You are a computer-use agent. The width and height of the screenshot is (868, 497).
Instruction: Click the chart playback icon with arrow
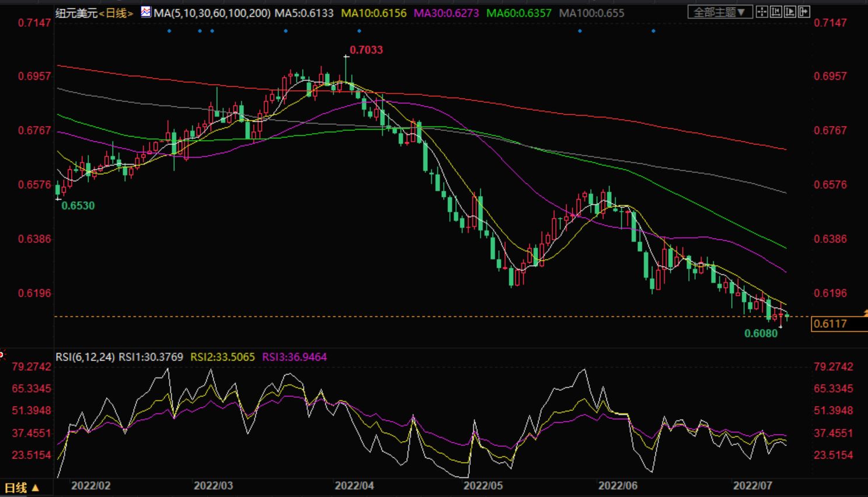(790, 12)
